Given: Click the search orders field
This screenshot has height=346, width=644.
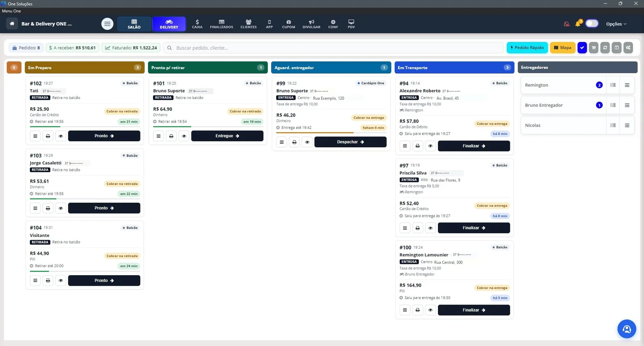Looking at the screenshot, I should coord(333,48).
